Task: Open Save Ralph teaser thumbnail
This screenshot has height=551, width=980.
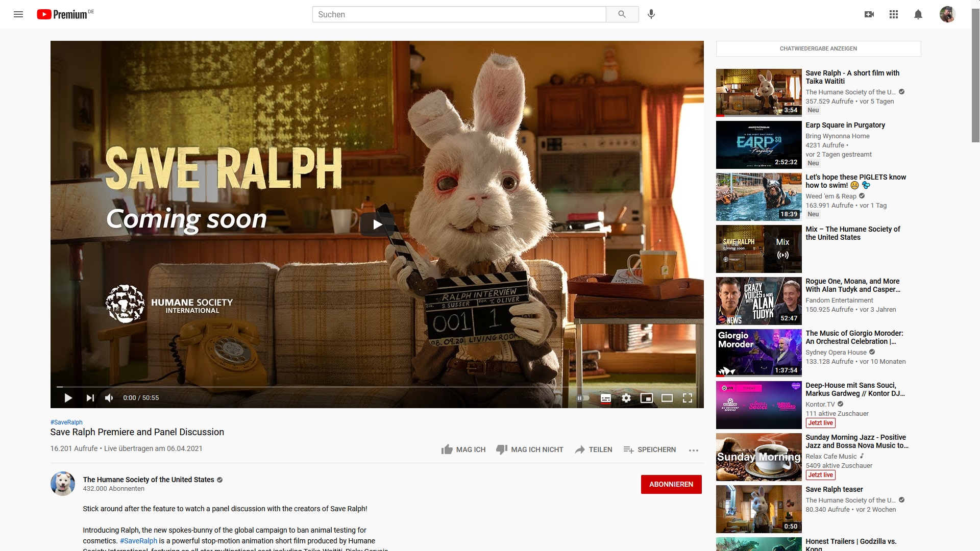Action: click(758, 509)
